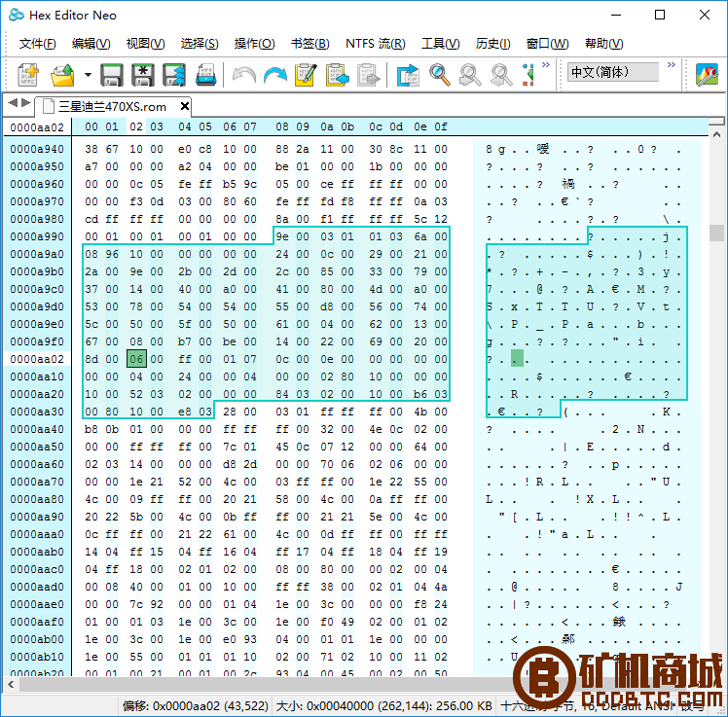Click the address row 0000aa30
Screen dimensions: 728x717
[37, 412]
